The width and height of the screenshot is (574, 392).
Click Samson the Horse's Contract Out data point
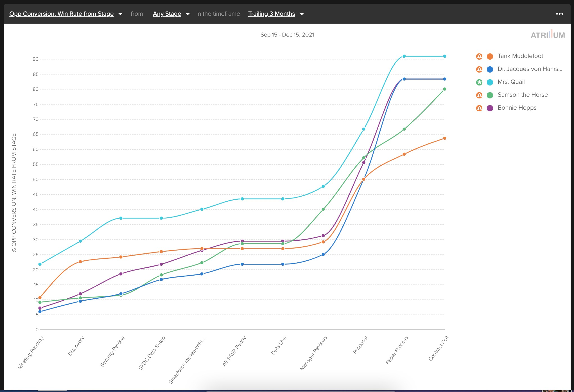445,89
